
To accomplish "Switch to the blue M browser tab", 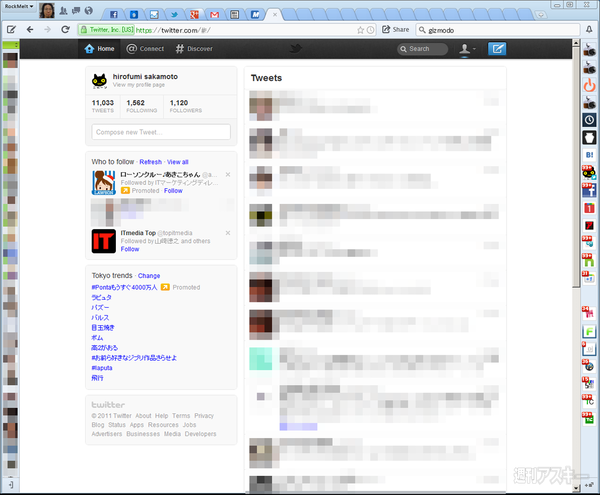I will (255, 15).
